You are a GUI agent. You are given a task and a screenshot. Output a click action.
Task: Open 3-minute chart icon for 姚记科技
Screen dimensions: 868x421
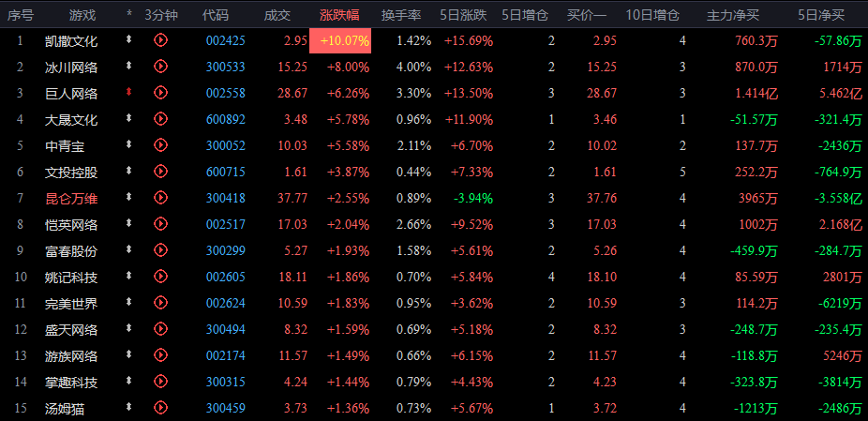(x=160, y=276)
